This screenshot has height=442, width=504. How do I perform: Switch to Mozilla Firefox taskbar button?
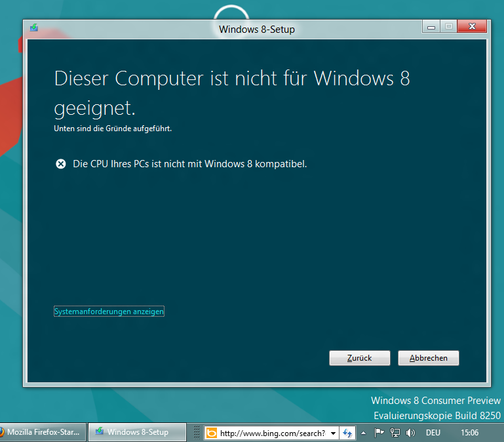point(43,432)
